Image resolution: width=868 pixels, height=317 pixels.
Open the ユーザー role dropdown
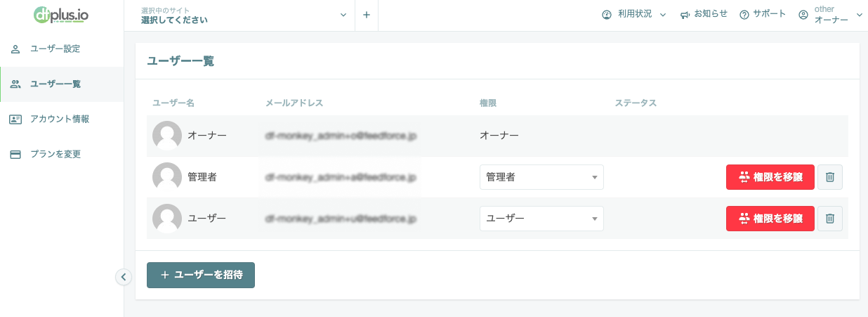541,219
